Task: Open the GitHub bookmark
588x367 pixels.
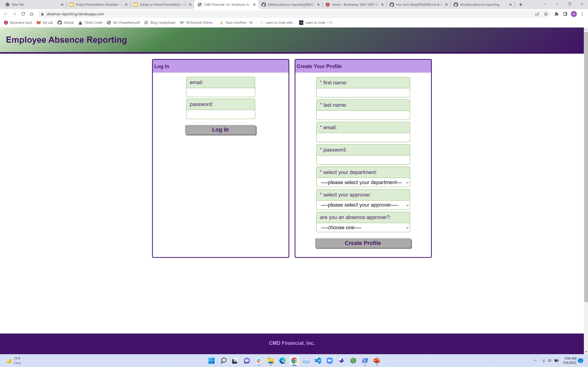Action: (x=65, y=22)
